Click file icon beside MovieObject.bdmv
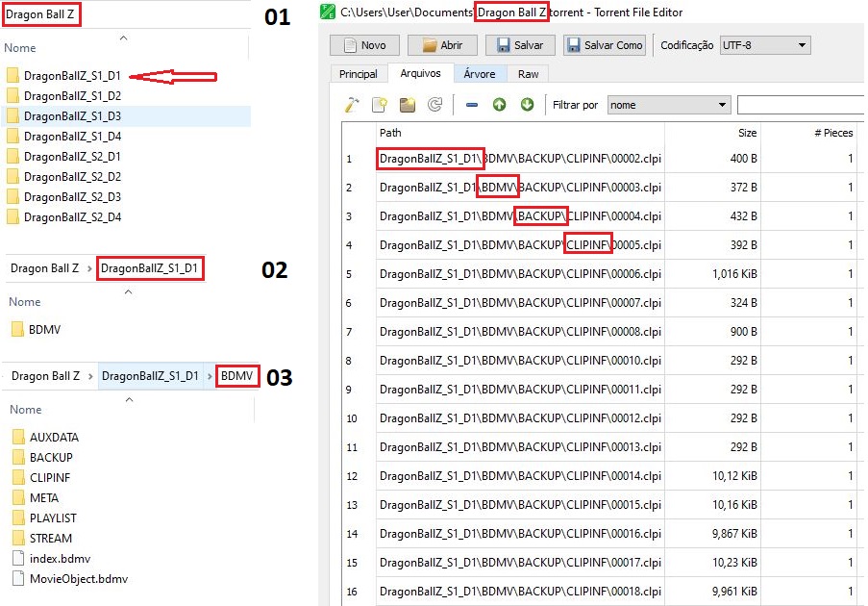 tap(18, 579)
